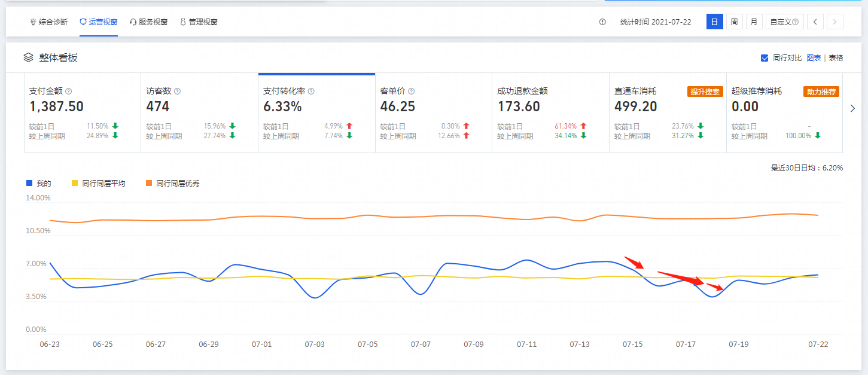The image size is (868, 375).
Task: Click the 助力推荐 orange button
Action: [x=822, y=92]
